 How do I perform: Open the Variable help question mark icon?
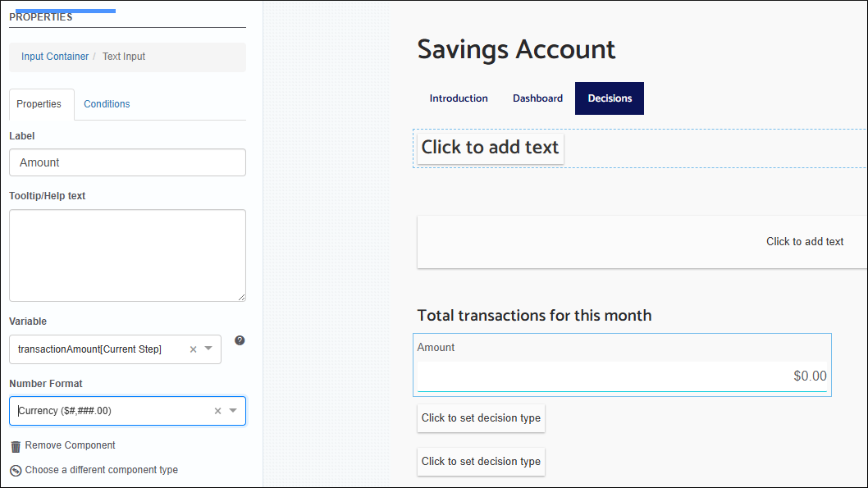(x=239, y=340)
